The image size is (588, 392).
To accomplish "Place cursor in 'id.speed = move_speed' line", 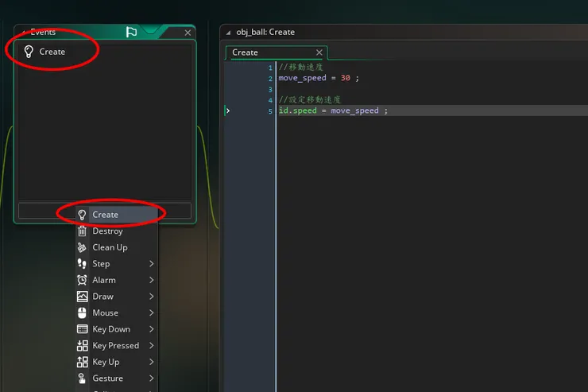I will pos(333,111).
